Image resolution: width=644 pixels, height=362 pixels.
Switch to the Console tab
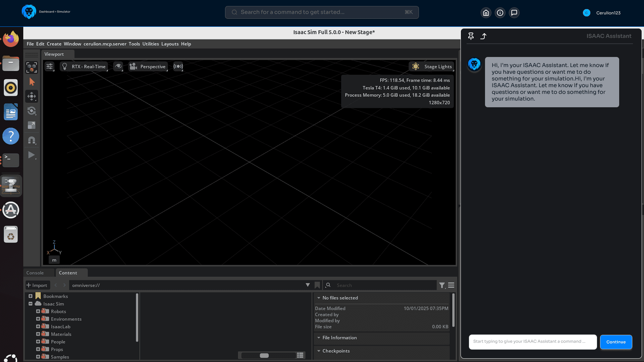click(x=35, y=273)
